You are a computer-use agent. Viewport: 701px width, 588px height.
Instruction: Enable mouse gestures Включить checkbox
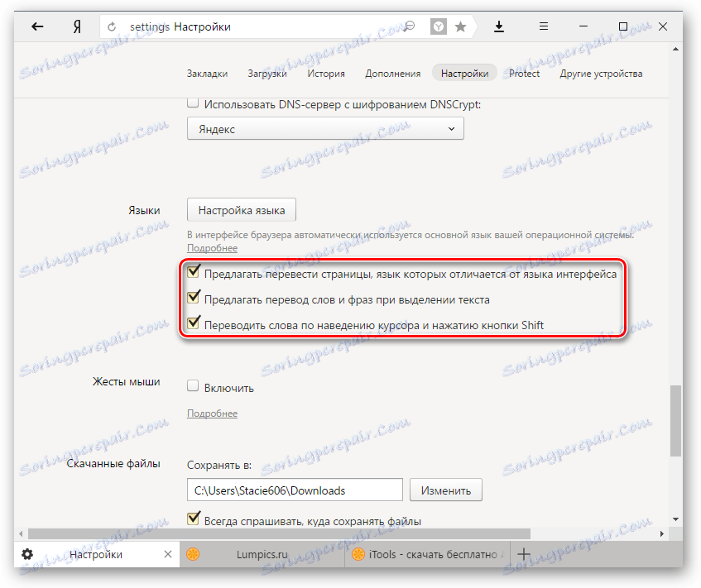click(193, 385)
